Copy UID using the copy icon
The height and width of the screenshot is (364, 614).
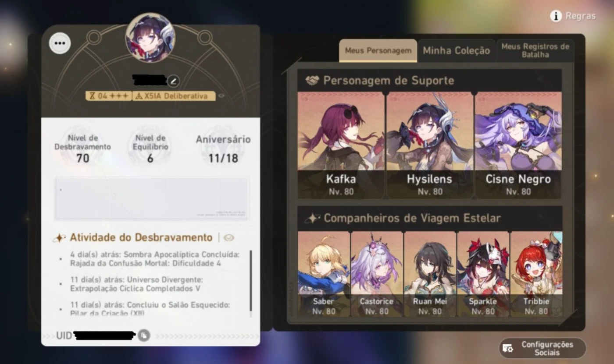(x=143, y=336)
